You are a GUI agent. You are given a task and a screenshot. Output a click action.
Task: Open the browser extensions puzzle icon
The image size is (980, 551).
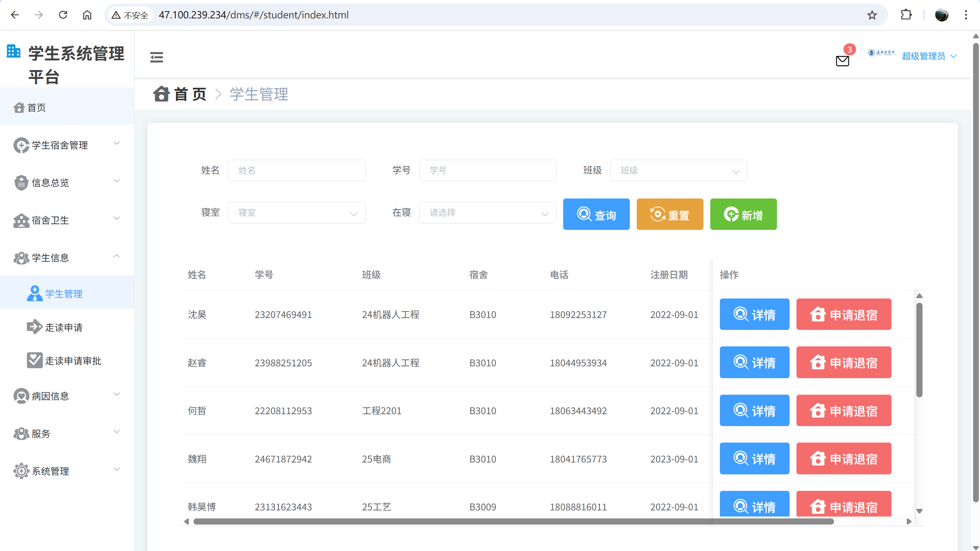pyautogui.click(x=906, y=15)
